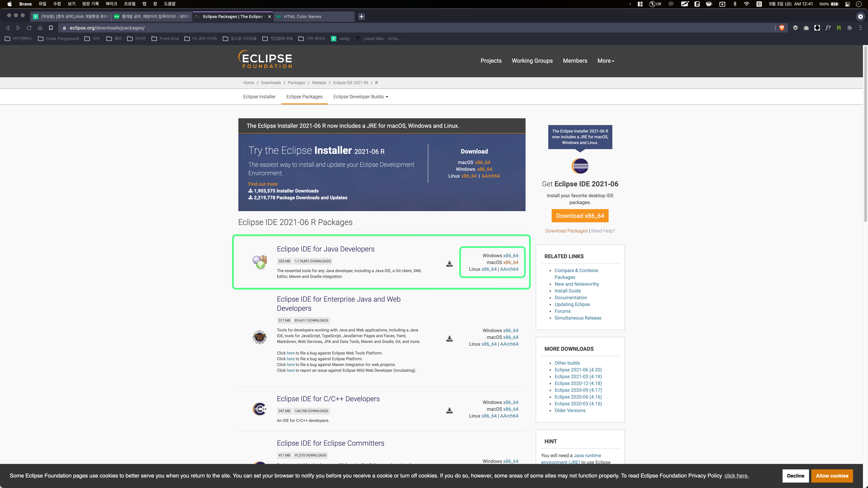868x488 pixels.
Task: Click the tab search dropdown circle
Action: 860,16
